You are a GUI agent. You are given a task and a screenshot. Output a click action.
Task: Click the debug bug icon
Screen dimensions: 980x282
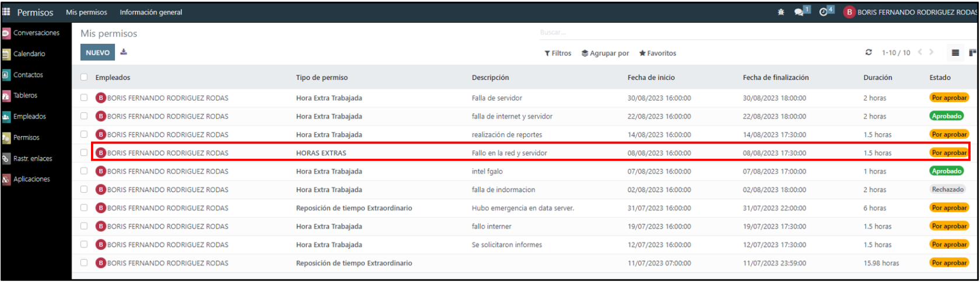781,12
